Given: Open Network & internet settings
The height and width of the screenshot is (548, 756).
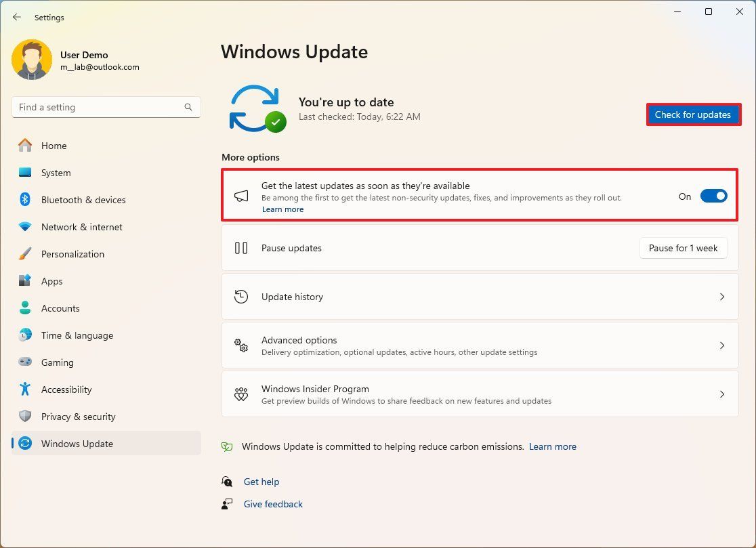Looking at the screenshot, I should pyautogui.click(x=80, y=227).
